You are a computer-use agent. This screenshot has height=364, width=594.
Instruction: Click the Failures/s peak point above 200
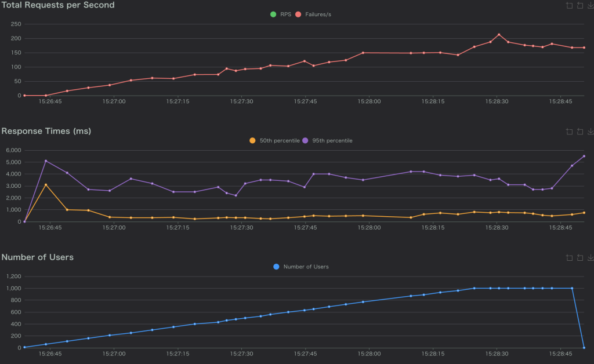point(498,34)
